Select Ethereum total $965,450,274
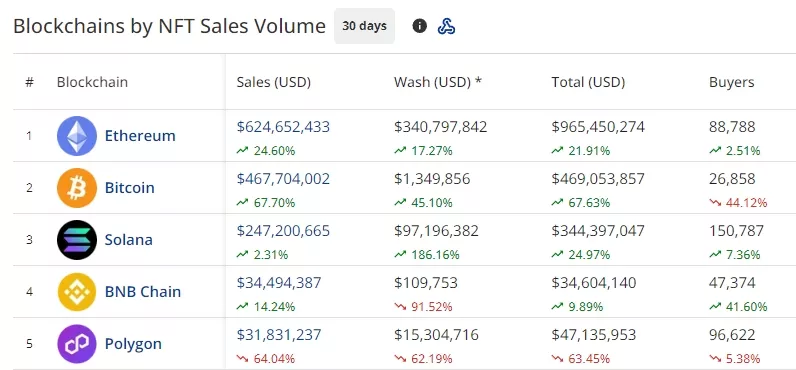The height and width of the screenshot is (370, 796). click(598, 127)
